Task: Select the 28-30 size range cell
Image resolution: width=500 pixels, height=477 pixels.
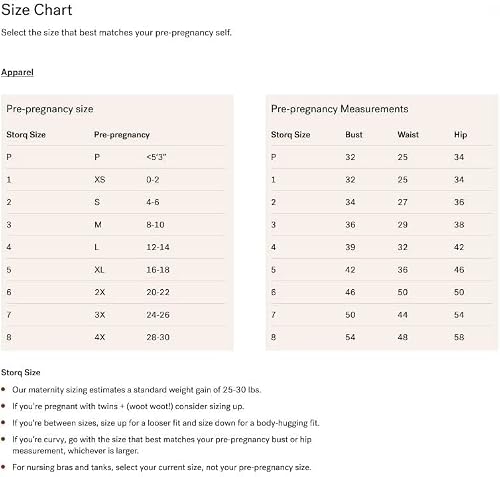Action: [x=158, y=337]
